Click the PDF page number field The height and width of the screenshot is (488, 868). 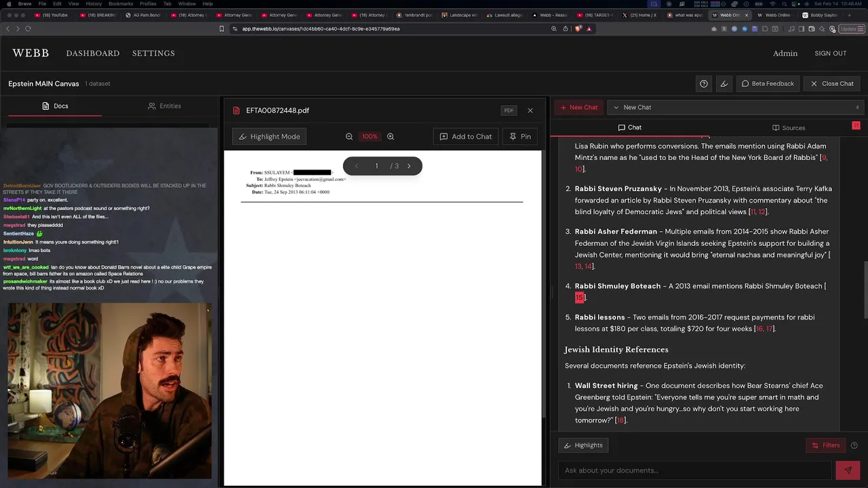376,166
